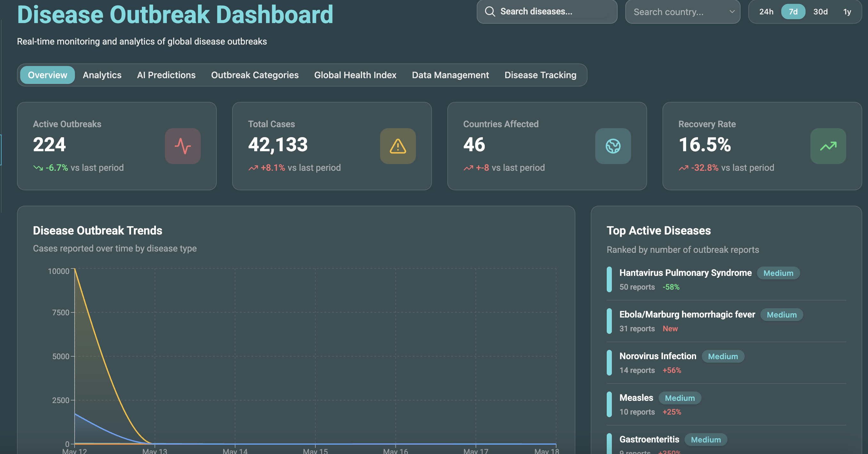Click the Hantavirus Pulmonary Syndrome entry
The height and width of the screenshot is (454, 868).
pyautogui.click(x=726, y=279)
